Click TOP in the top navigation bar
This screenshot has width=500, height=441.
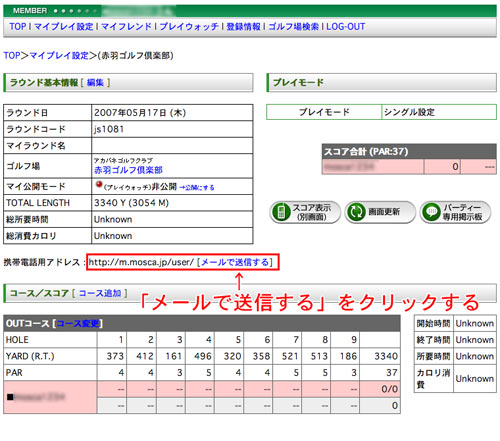pyautogui.click(x=18, y=27)
